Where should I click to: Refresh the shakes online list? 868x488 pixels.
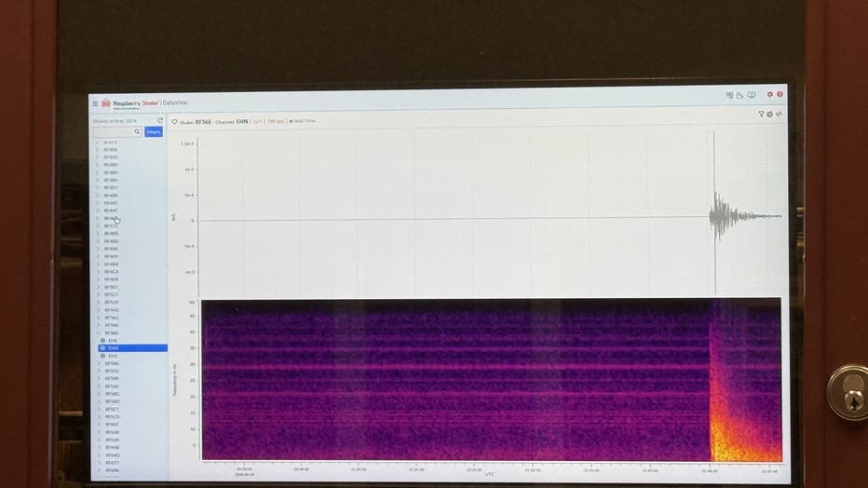tap(160, 120)
